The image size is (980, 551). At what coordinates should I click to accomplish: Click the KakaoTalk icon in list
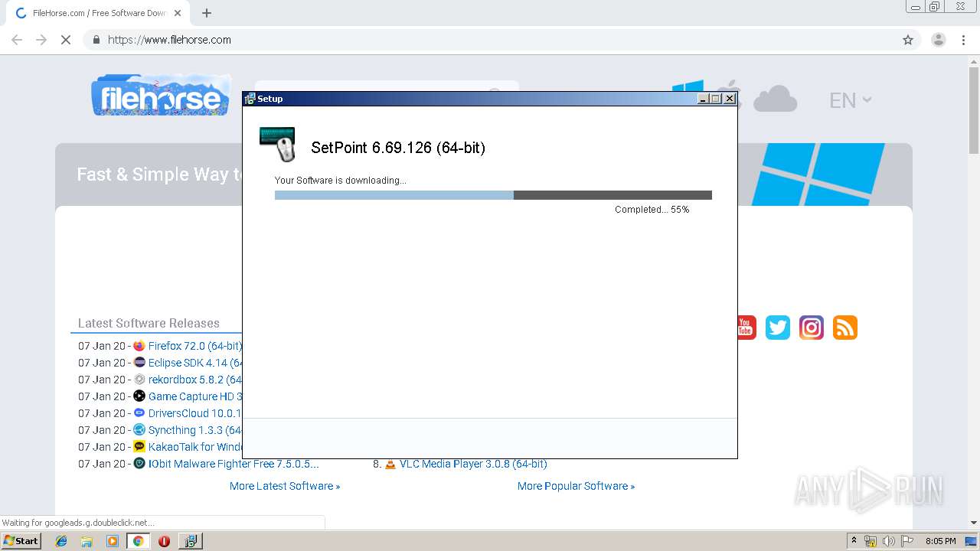tap(139, 447)
